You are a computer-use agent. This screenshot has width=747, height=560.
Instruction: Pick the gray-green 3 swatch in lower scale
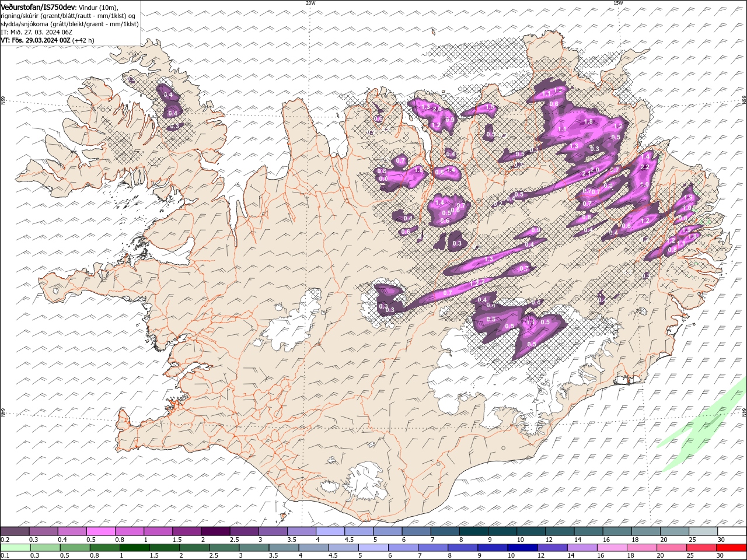point(254,548)
